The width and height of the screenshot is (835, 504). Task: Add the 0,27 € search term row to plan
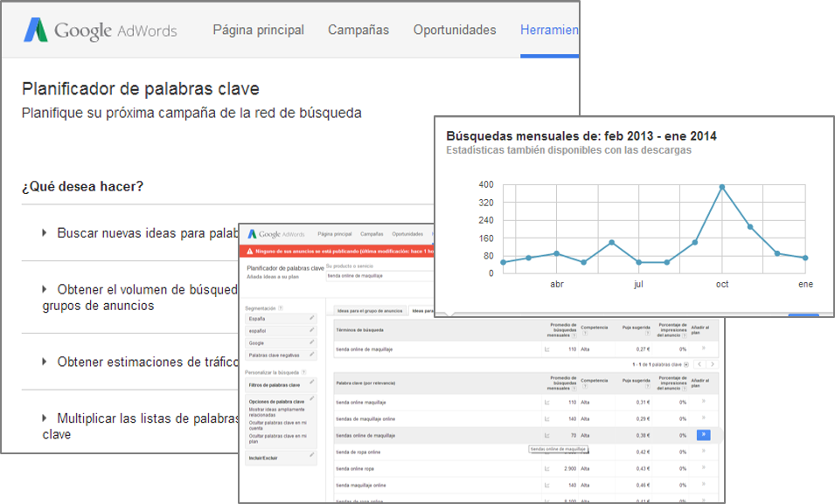[x=704, y=349]
